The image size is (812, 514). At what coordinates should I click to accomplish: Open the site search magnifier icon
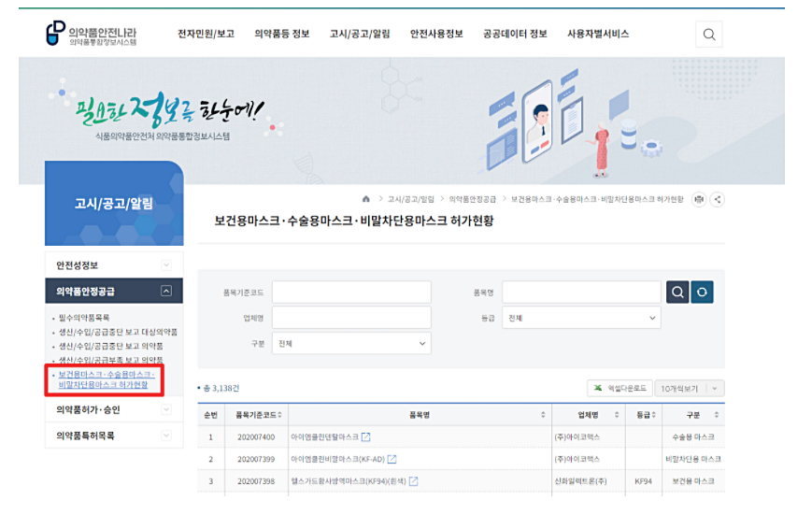[709, 35]
